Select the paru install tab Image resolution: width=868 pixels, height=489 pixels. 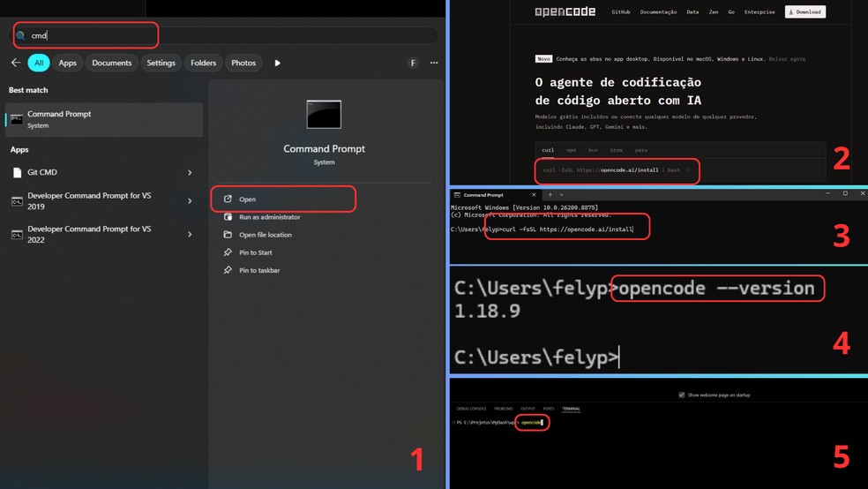point(641,150)
